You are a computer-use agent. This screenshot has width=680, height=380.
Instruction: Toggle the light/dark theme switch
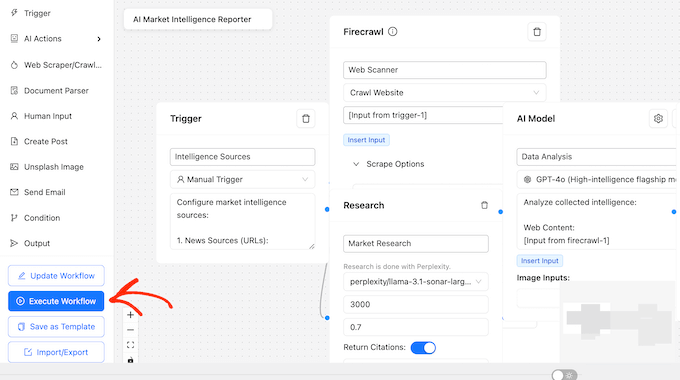coord(564,375)
